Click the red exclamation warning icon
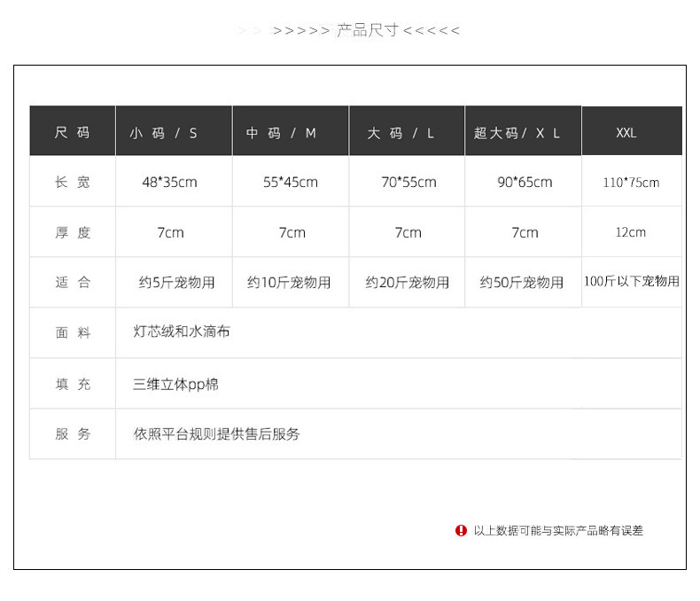 (461, 530)
